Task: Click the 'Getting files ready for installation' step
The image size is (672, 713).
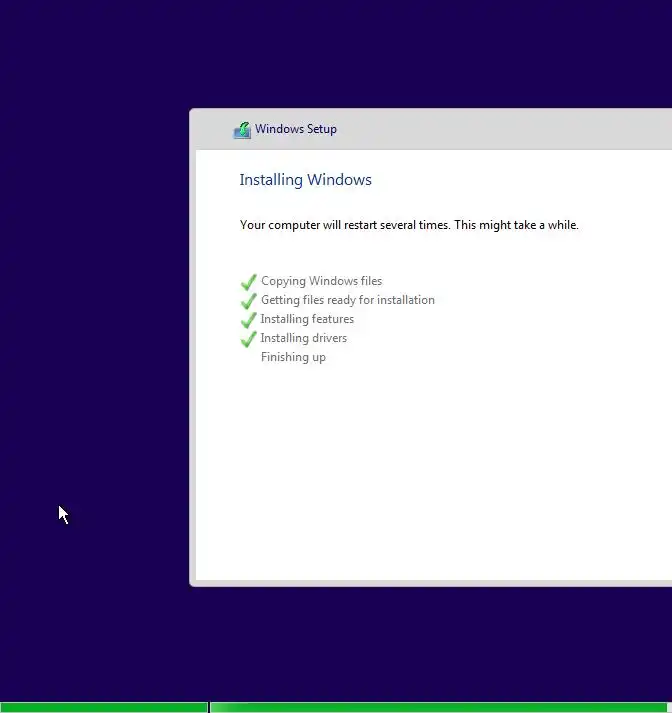Action: [x=348, y=300]
